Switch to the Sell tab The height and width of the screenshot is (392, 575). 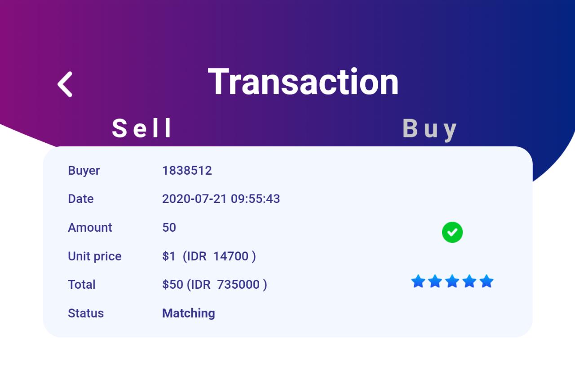142,128
